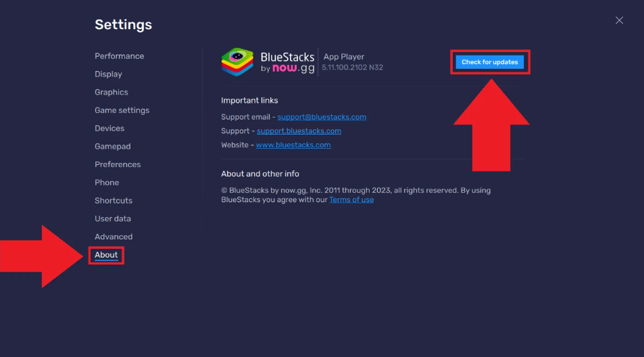Switch to the Display settings tab
Screen dimensions: 644x357
click(108, 74)
